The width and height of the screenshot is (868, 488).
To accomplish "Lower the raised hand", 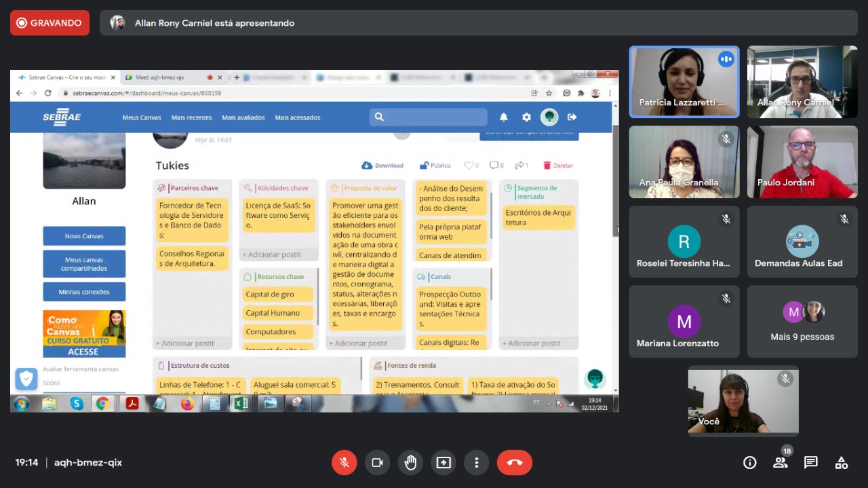I will tap(410, 462).
